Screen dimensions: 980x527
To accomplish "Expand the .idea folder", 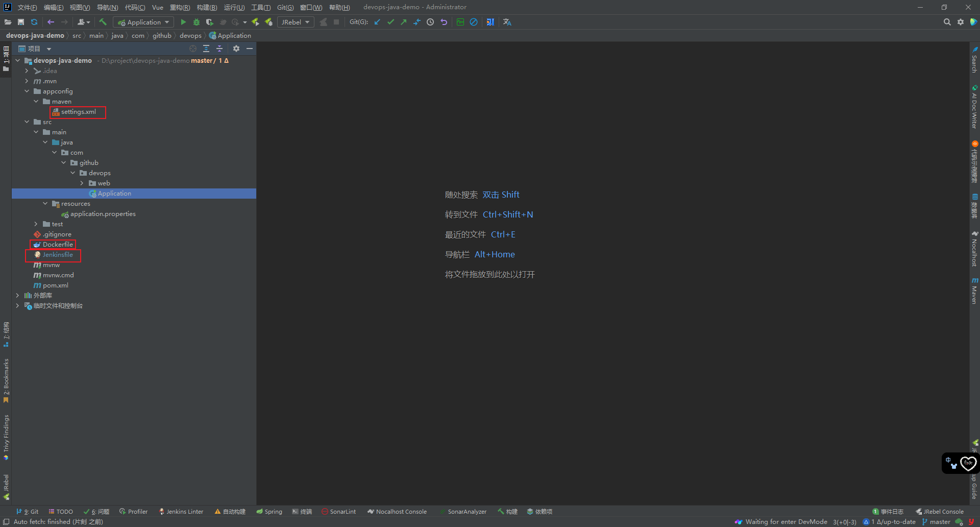I will [27, 71].
